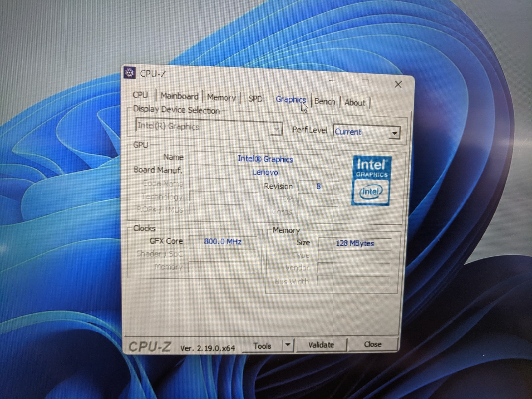Open the Memory tab
Image resolution: width=532 pixels, height=399 pixels.
coord(221,97)
